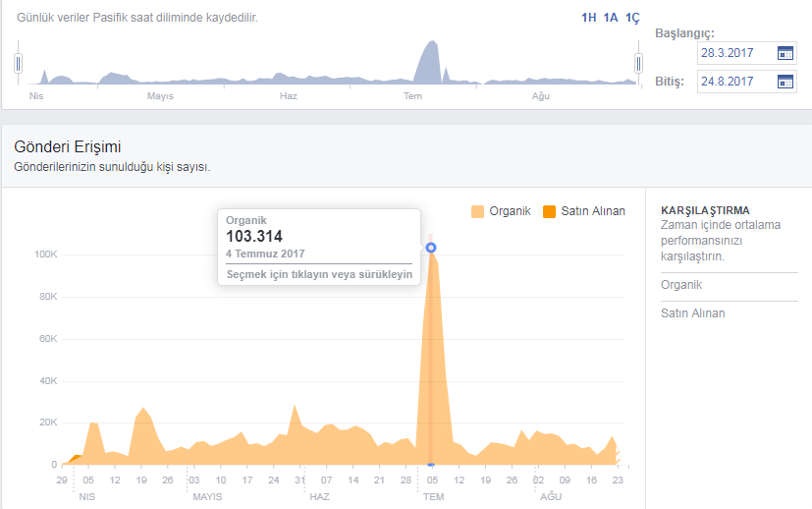Open the Başlangıç date calendar icon

pos(785,53)
